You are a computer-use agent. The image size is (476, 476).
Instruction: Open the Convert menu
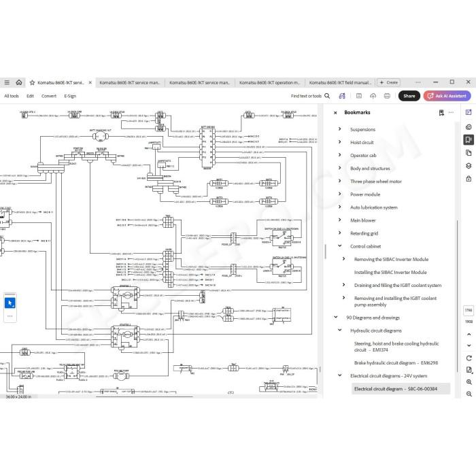point(49,96)
